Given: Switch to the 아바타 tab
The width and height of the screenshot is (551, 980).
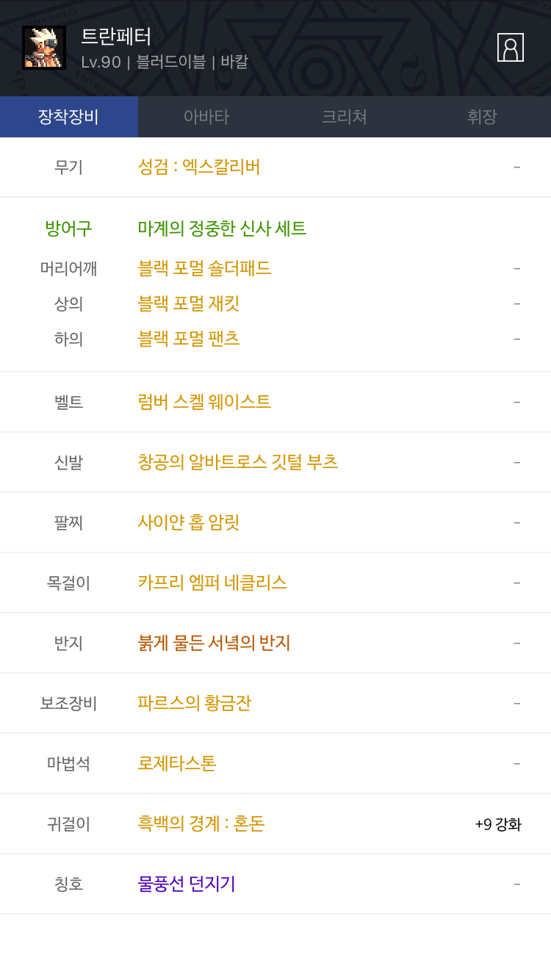Looking at the screenshot, I should point(206,117).
